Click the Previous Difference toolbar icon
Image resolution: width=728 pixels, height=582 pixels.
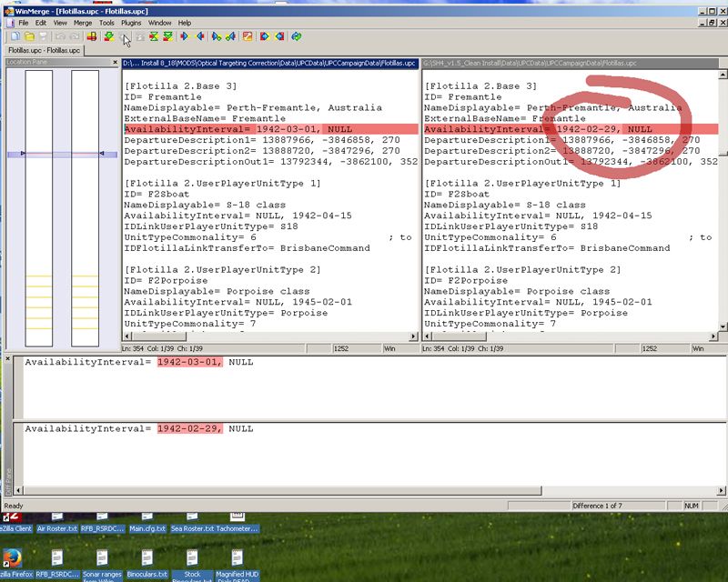124,36
